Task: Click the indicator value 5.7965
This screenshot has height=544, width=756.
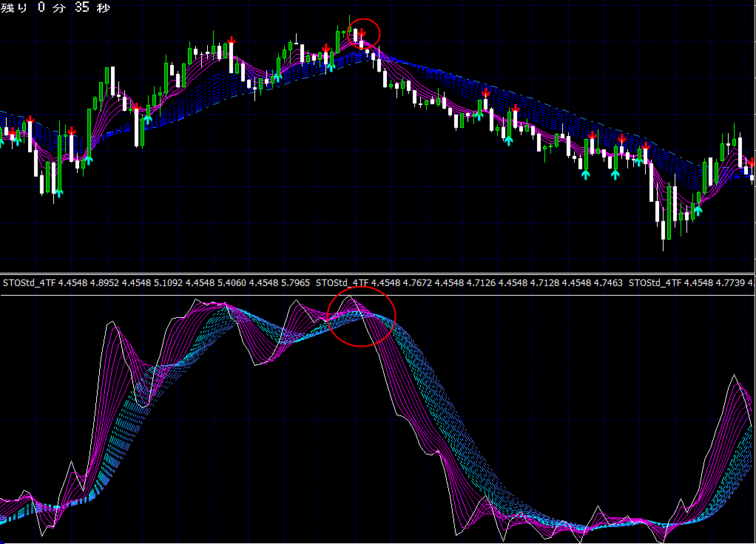Action: (x=295, y=283)
